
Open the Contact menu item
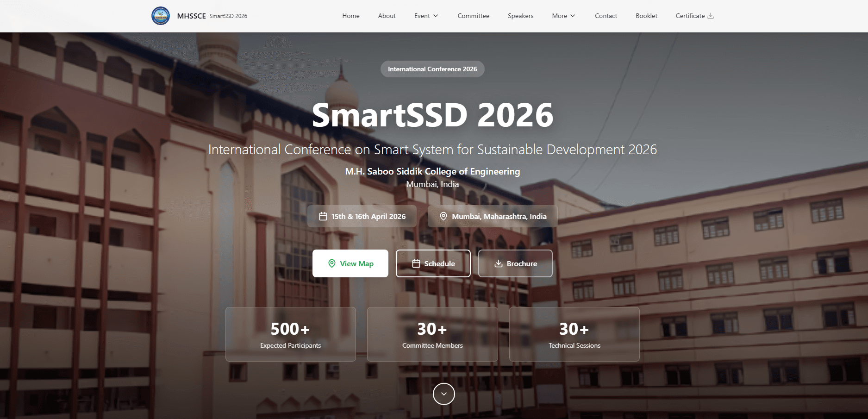[606, 16]
